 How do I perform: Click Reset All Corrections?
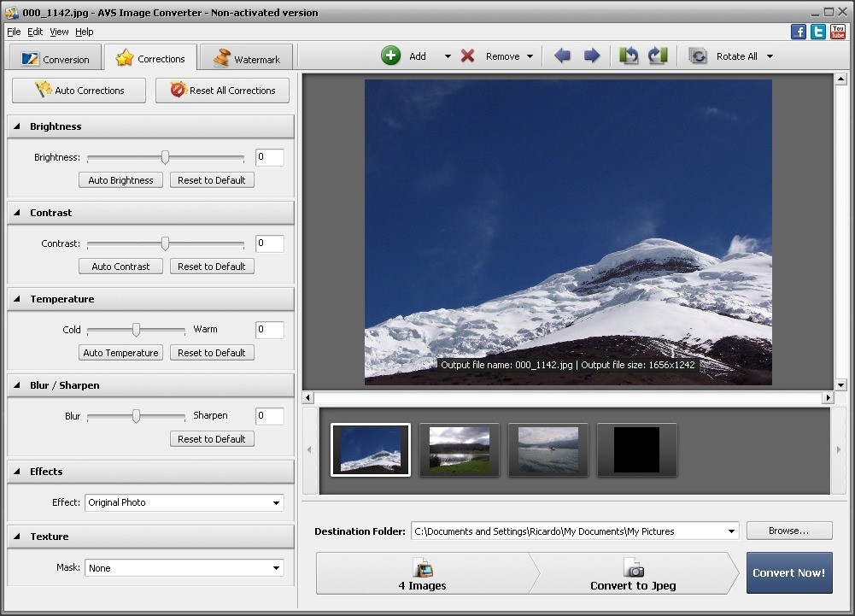click(x=222, y=90)
